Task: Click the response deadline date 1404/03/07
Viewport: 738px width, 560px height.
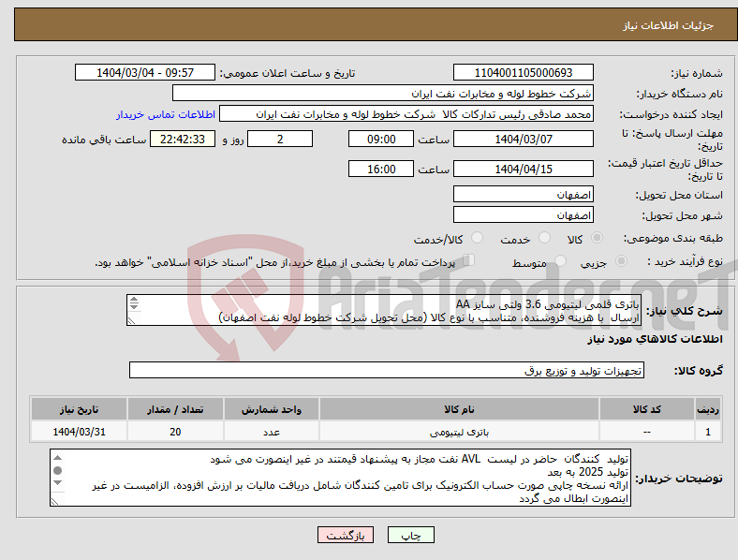Action: click(x=524, y=140)
